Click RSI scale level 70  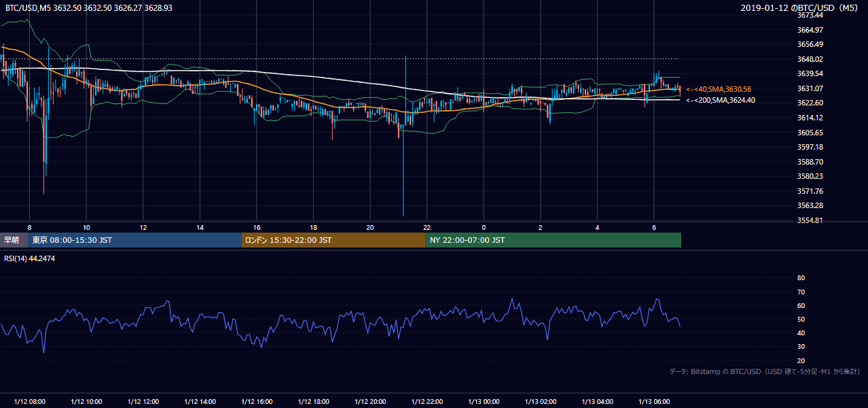[x=801, y=292]
